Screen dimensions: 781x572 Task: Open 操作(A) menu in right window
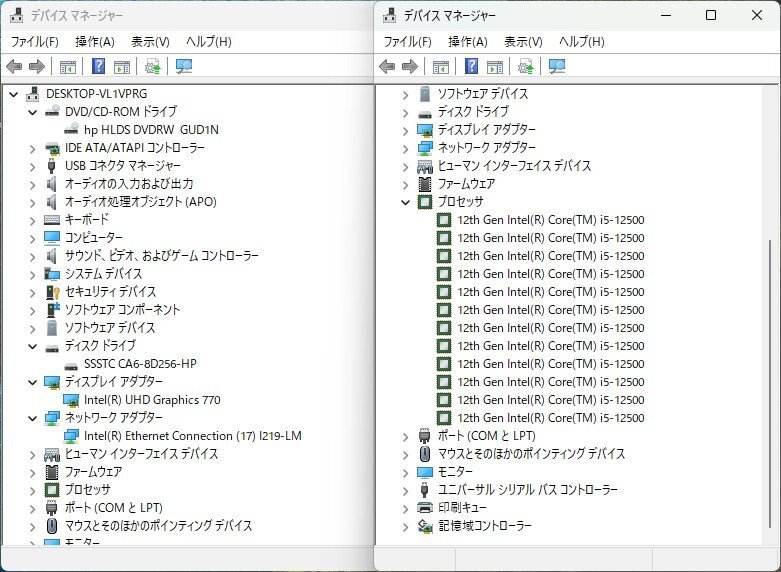coord(467,42)
